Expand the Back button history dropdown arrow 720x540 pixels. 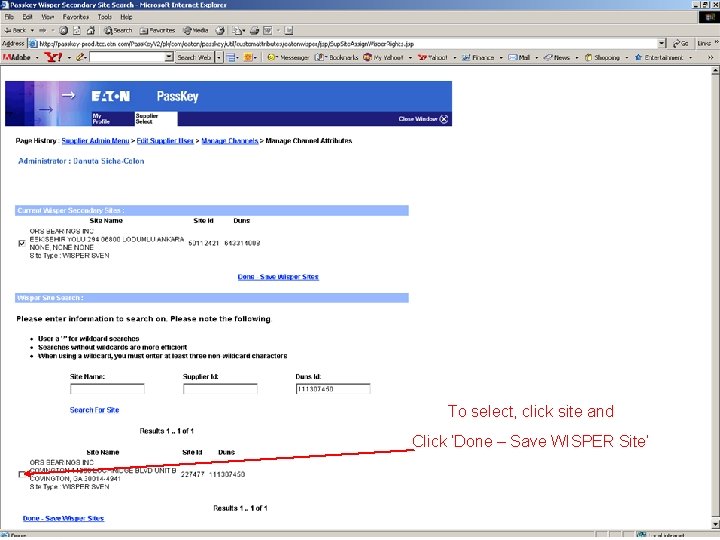click(32, 30)
